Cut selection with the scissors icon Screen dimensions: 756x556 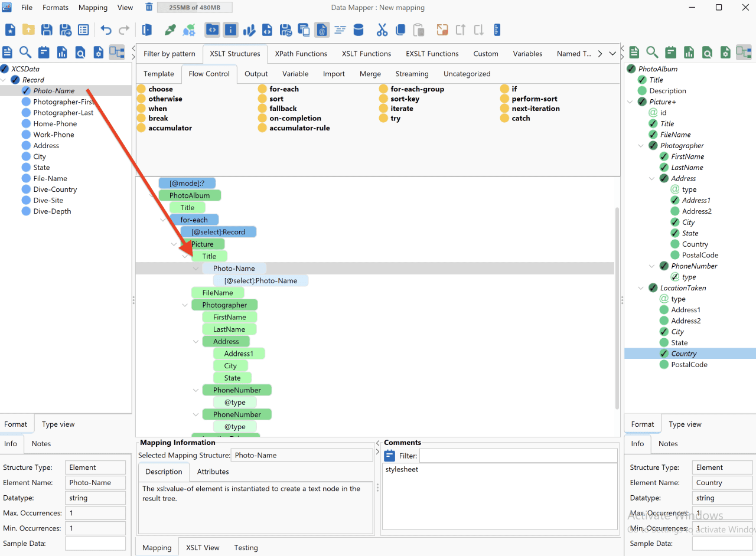(x=382, y=30)
